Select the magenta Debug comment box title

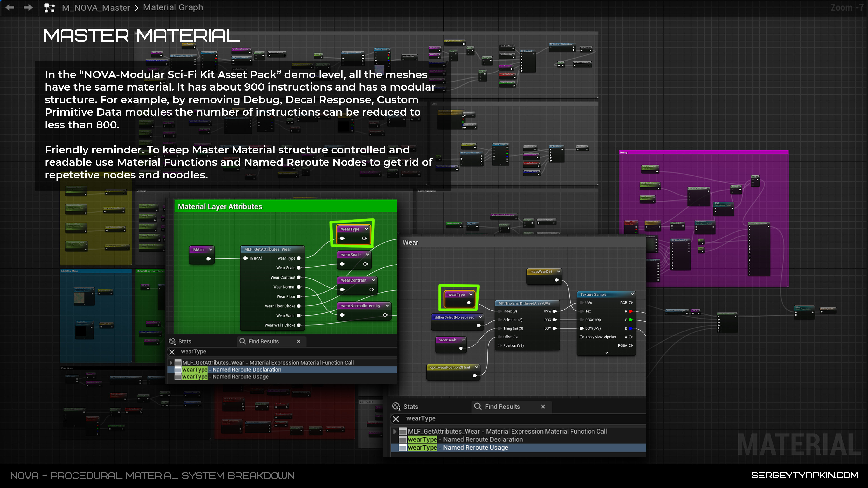click(x=624, y=152)
